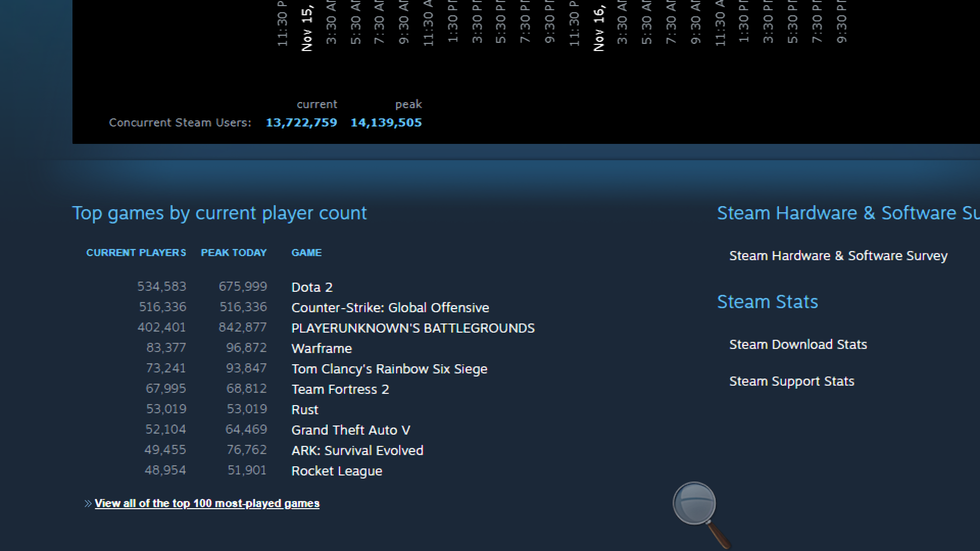Select PLAYERUNKNOWN'S BATTLEGROUNDS from the list

tap(412, 328)
